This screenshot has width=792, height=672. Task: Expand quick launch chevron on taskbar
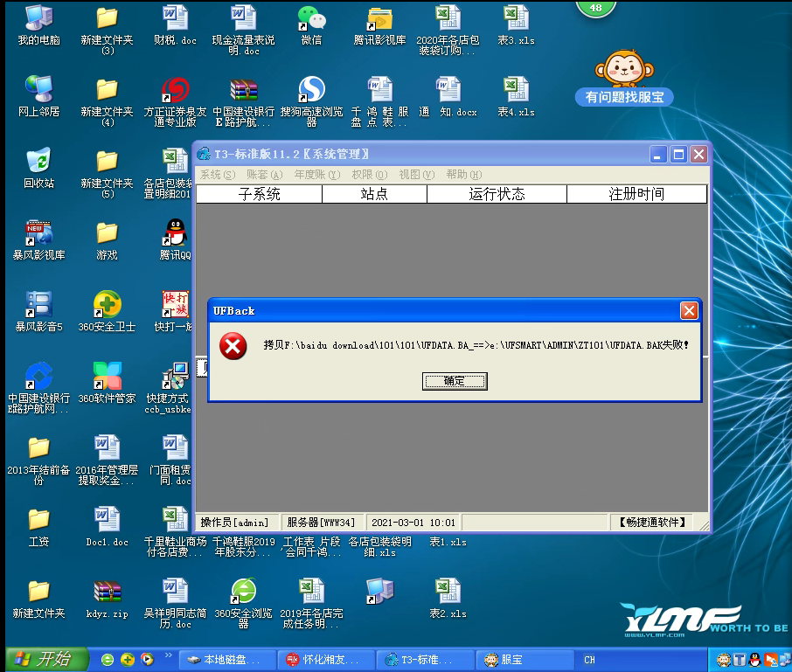click(x=168, y=655)
